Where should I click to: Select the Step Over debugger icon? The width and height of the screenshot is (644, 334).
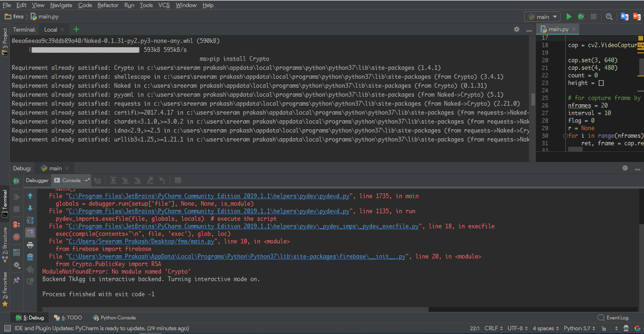click(113, 180)
